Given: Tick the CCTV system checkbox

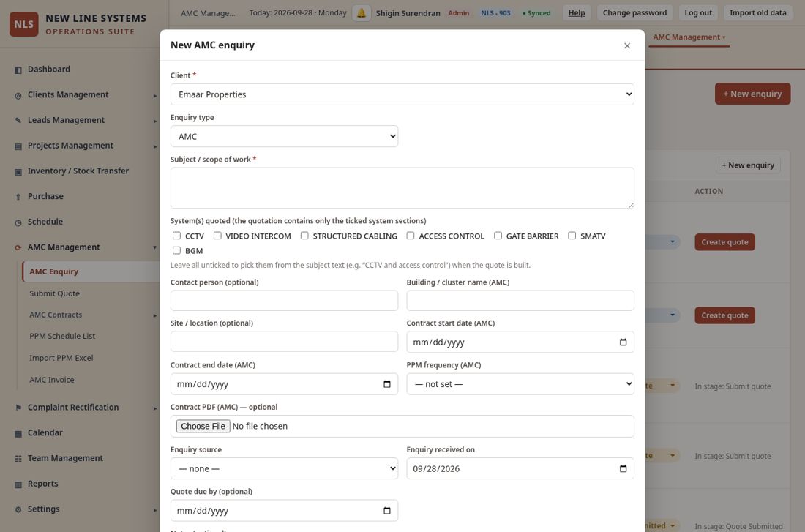Looking at the screenshot, I should coord(176,236).
